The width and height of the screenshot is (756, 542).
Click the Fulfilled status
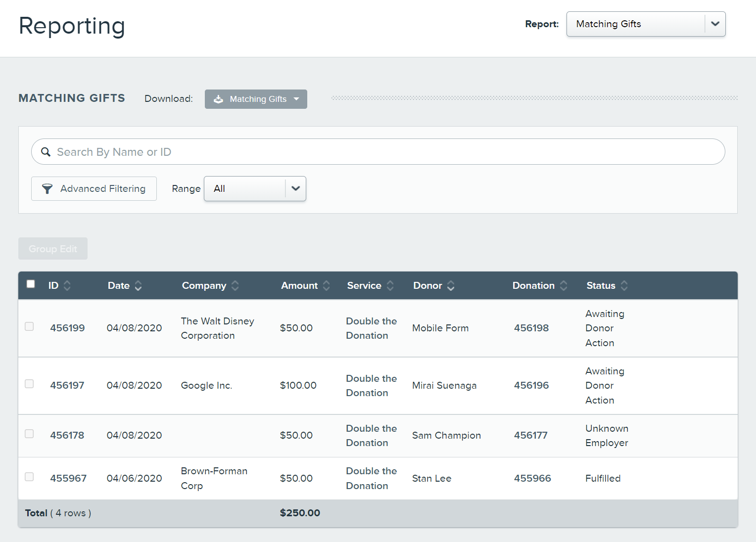pos(603,478)
